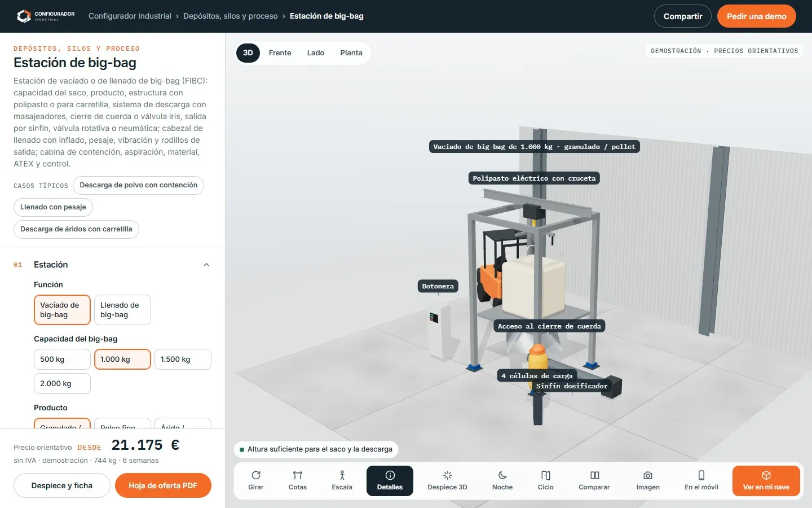Switch to the Planta view tab

coord(351,53)
